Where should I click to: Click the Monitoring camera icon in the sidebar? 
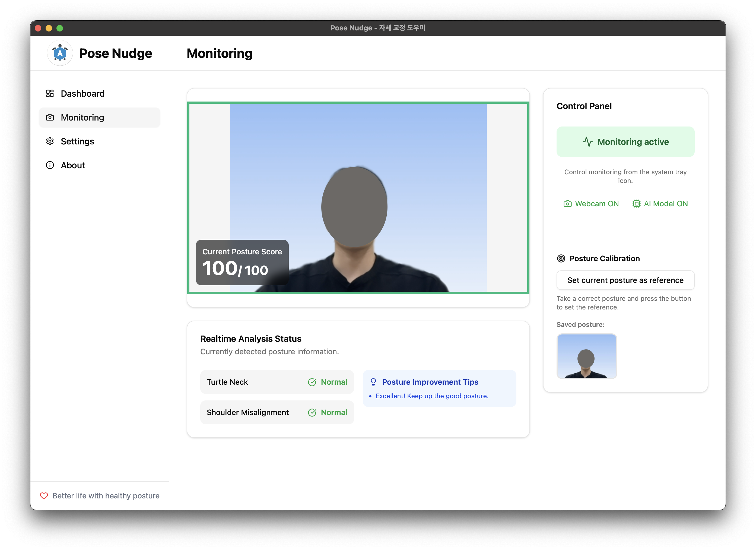point(50,117)
